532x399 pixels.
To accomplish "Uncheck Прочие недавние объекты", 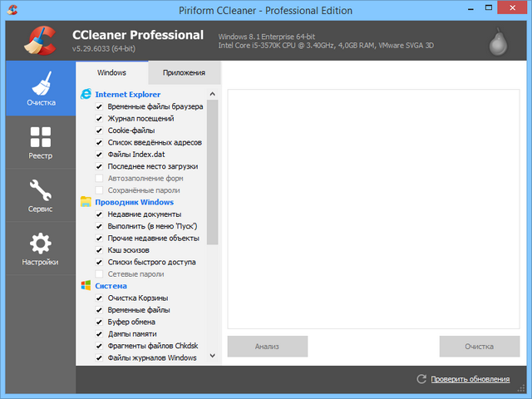I will (99, 239).
